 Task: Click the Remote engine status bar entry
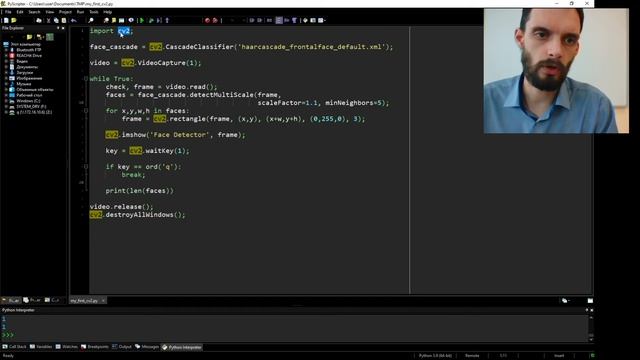click(x=472, y=356)
